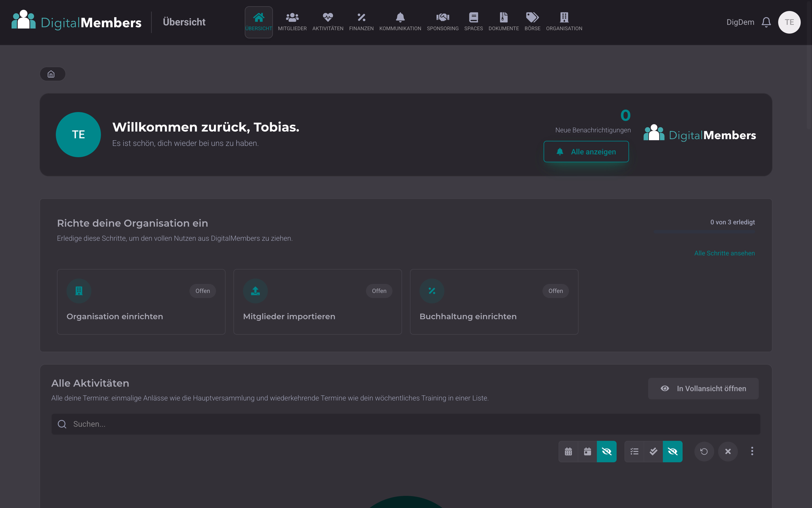Click In Vollansicht öffnen button
Image resolution: width=812 pixels, height=508 pixels.
pyautogui.click(x=703, y=388)
